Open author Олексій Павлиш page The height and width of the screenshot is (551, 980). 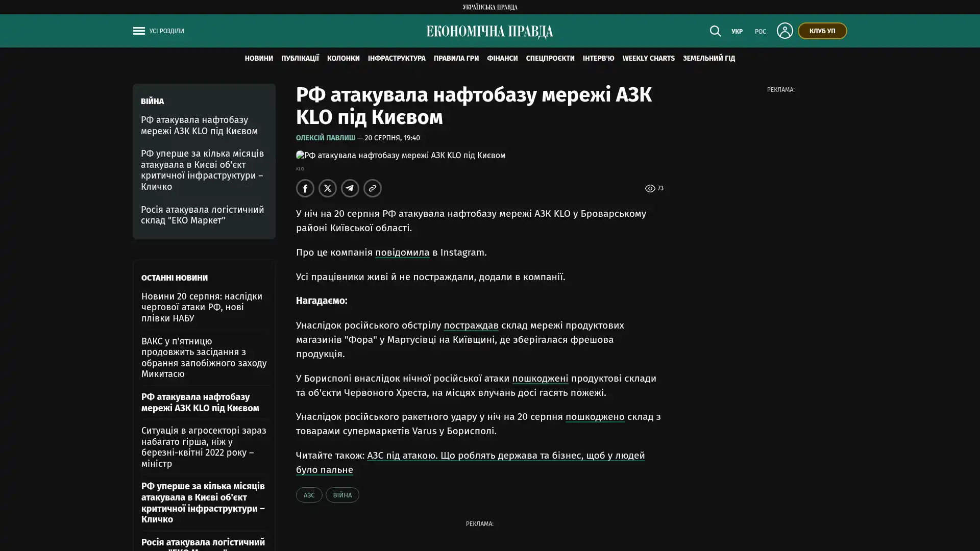coord(326,138)
